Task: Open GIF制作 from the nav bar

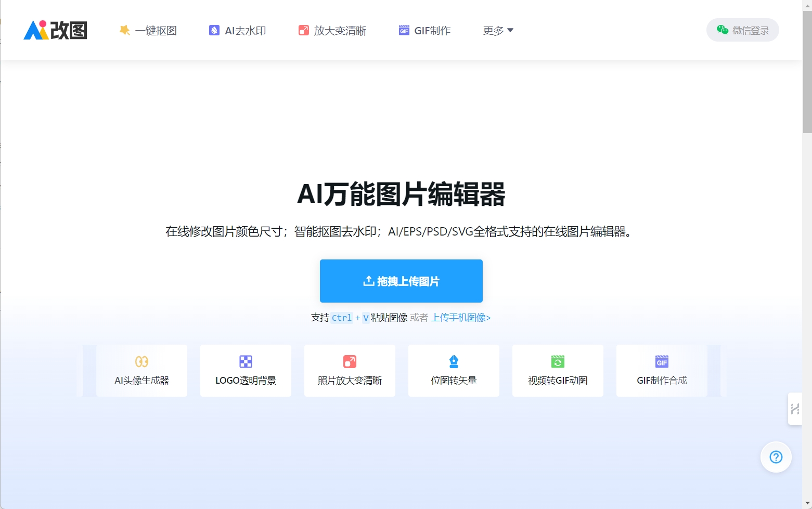Action: pos(425,30)
